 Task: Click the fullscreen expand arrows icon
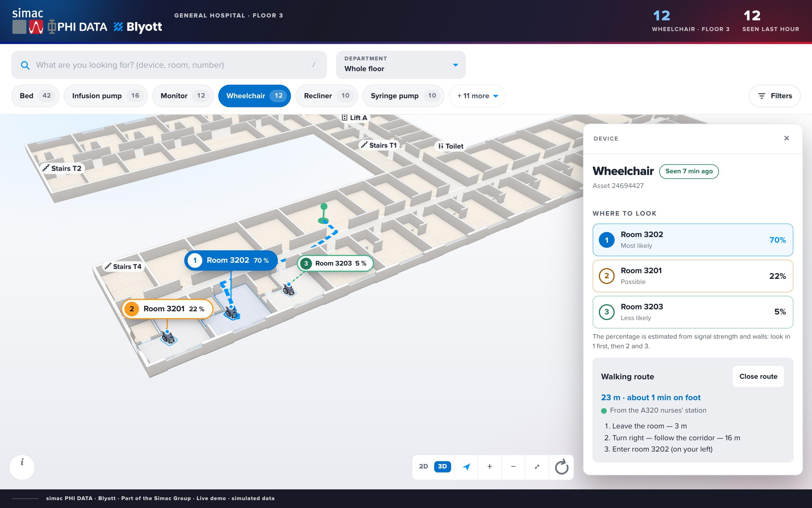tap(537, 467)
